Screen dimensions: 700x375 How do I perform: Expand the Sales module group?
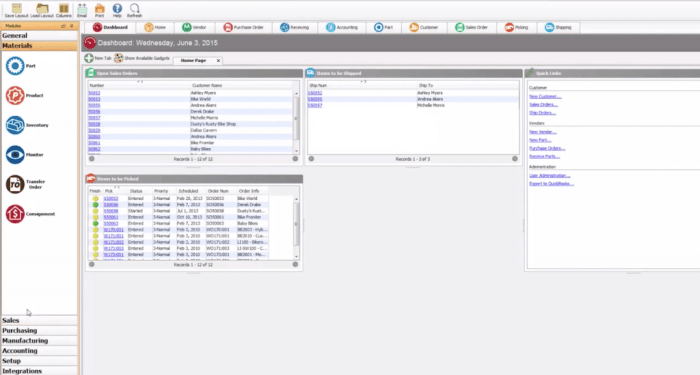[x=39, y=320]
